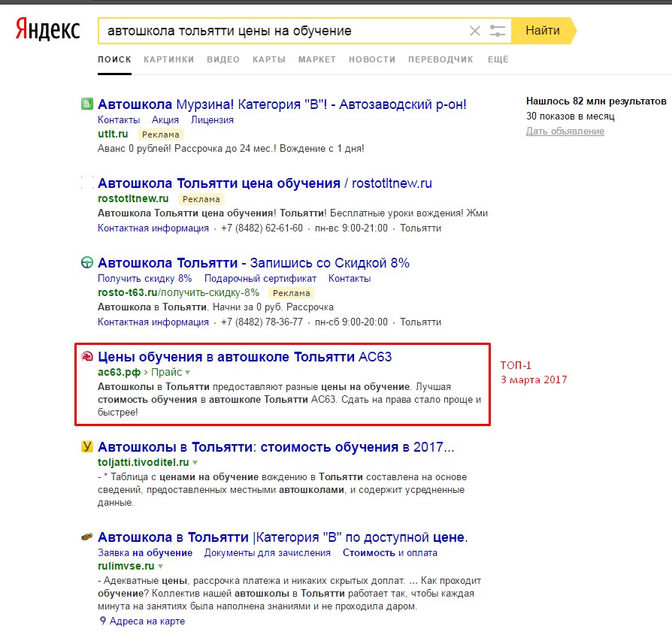Switch to the Новости tab
The image size is (672, 638).
(x=372, y=59)
